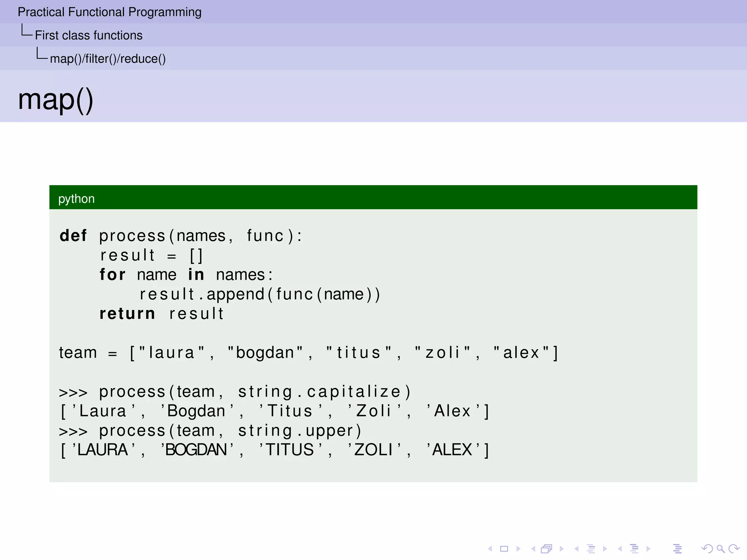Screen dimensions: 747x560
Task: Click the section navigation lines icon
Action: pyautogui.click(x=634, y=549)
